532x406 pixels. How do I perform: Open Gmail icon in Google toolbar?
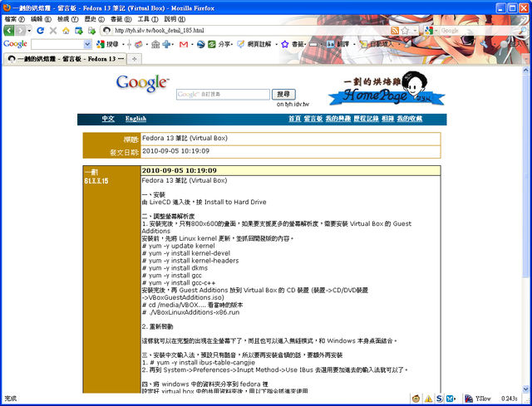click(183, 44)
